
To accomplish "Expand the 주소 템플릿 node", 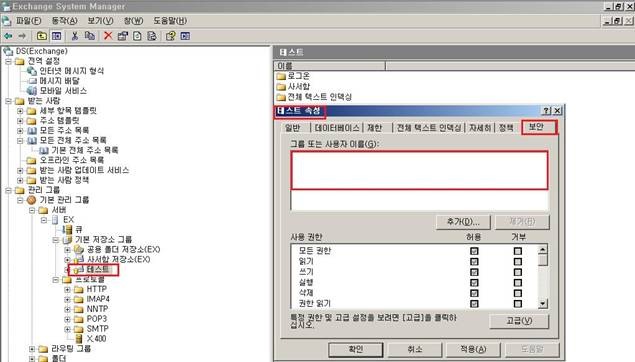I will 20,121.
